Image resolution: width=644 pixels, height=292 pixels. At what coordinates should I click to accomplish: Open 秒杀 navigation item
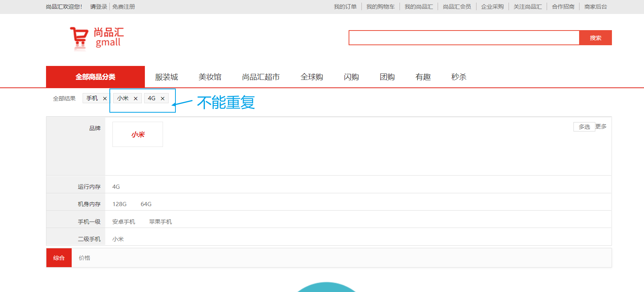pyautogui.click(x=459, y=77)
